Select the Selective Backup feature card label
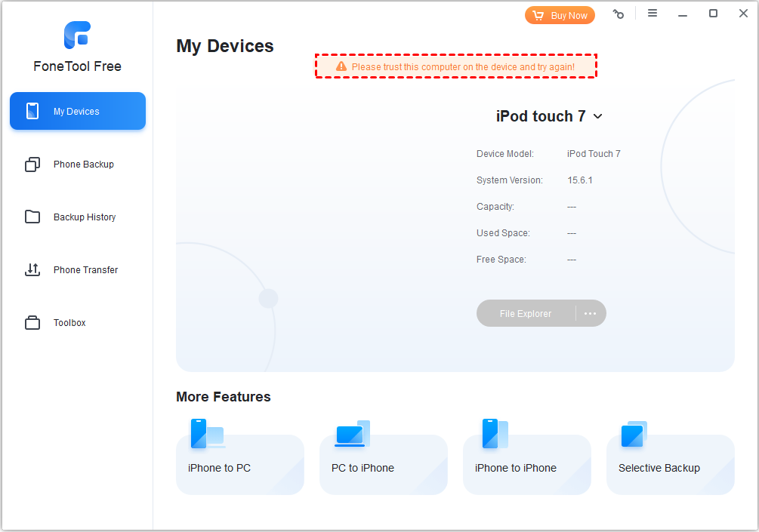The width and height of the screenshot is (759, 532). click(659, 468)
